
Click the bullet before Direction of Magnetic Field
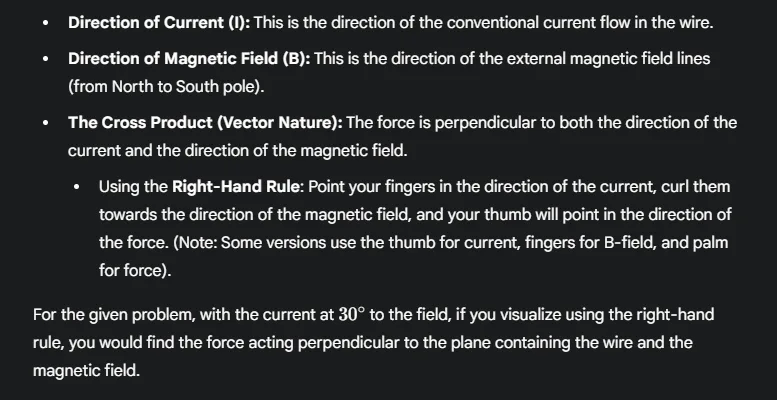pos(46,59)
